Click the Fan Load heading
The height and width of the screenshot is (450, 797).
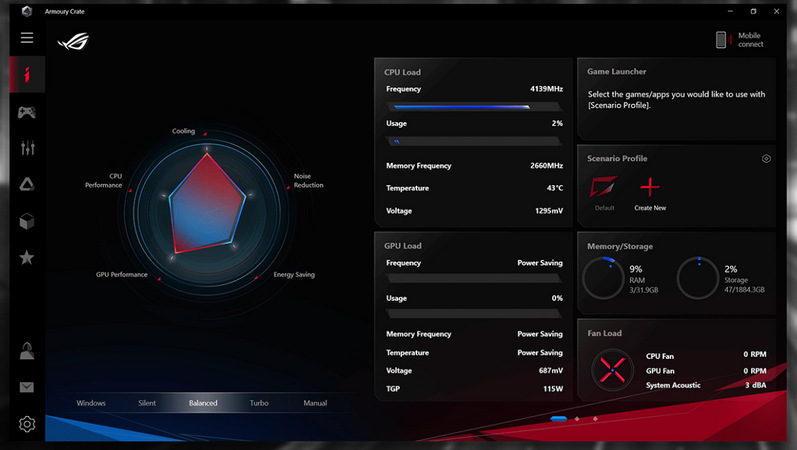[604, 334]
